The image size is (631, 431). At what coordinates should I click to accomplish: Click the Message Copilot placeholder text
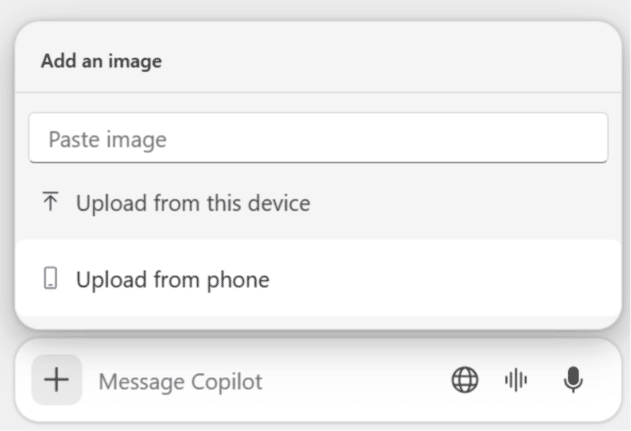180,381
